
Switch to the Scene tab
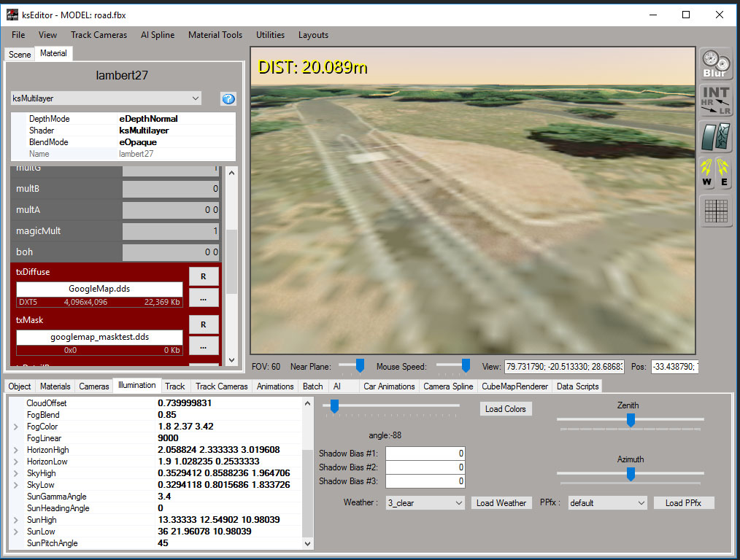coord(20,54)
